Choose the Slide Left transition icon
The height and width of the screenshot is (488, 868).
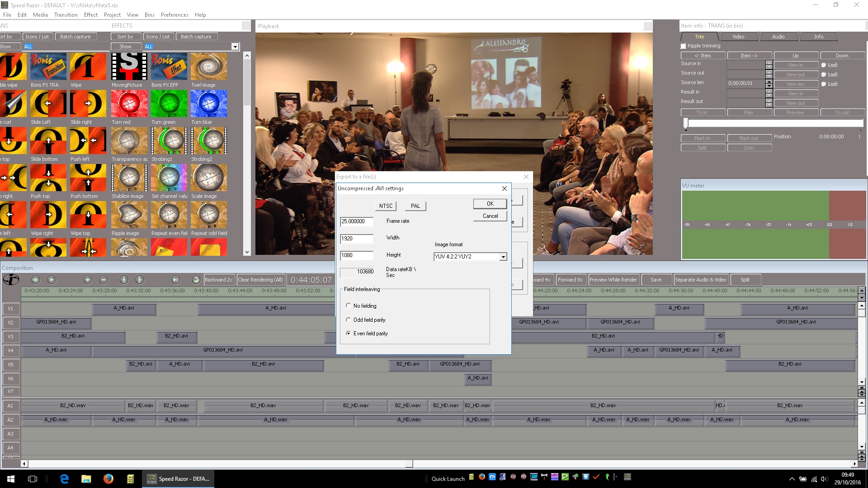coord(48,104)
